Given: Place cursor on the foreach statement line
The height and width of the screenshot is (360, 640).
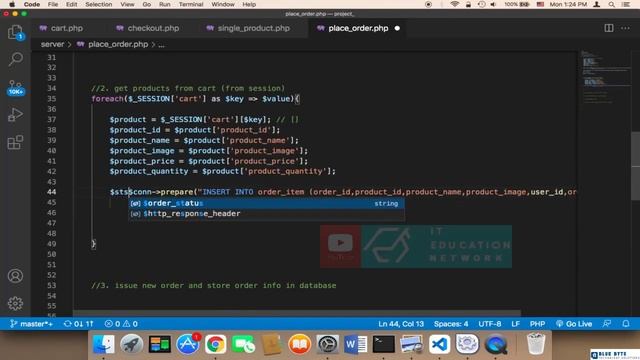Looking at the screenshot, I should click(195, 99).
